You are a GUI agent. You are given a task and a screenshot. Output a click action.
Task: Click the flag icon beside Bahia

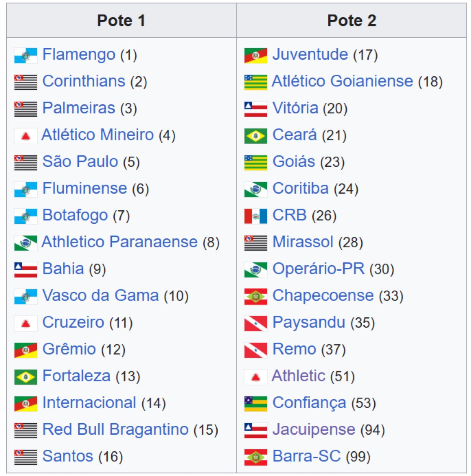[x=26, y=269]
